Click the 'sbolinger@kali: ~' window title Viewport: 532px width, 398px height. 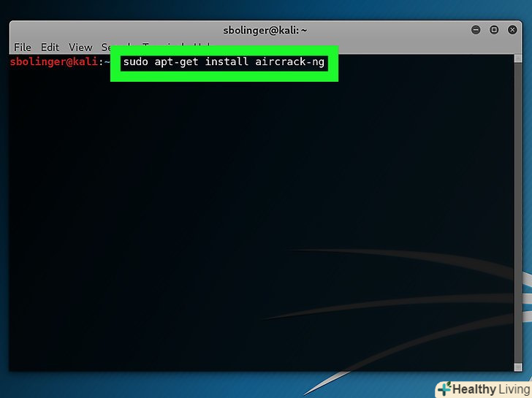265,30
